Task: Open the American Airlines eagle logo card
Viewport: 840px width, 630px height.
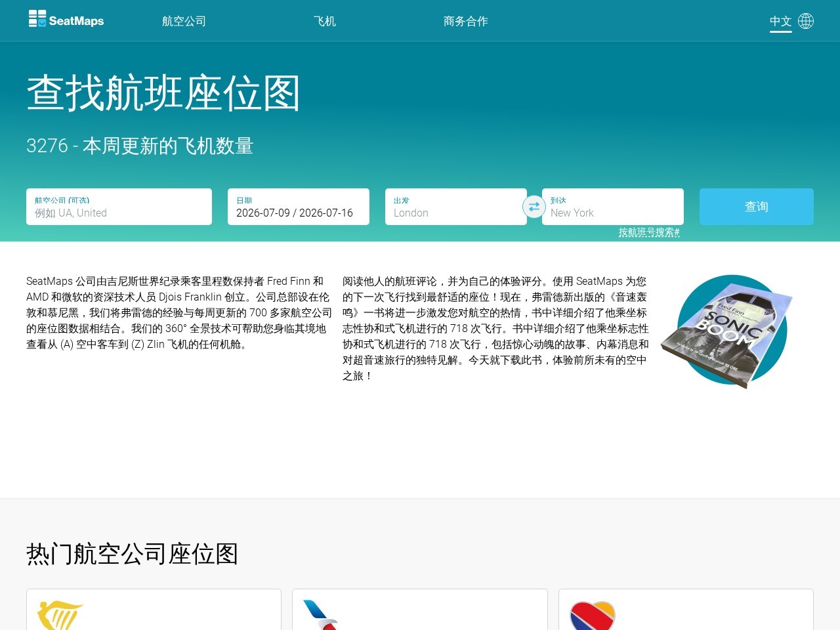Action: click(x=420, y=610)
